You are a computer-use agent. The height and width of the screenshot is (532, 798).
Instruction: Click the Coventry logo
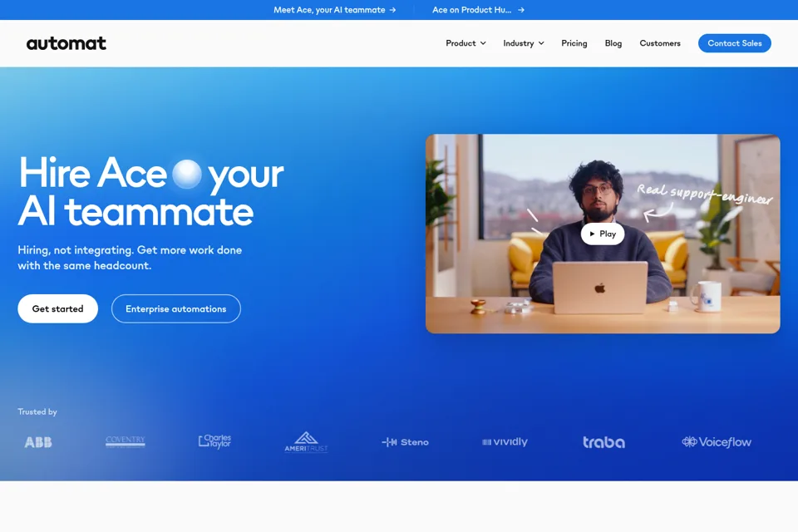coord(126,442)
